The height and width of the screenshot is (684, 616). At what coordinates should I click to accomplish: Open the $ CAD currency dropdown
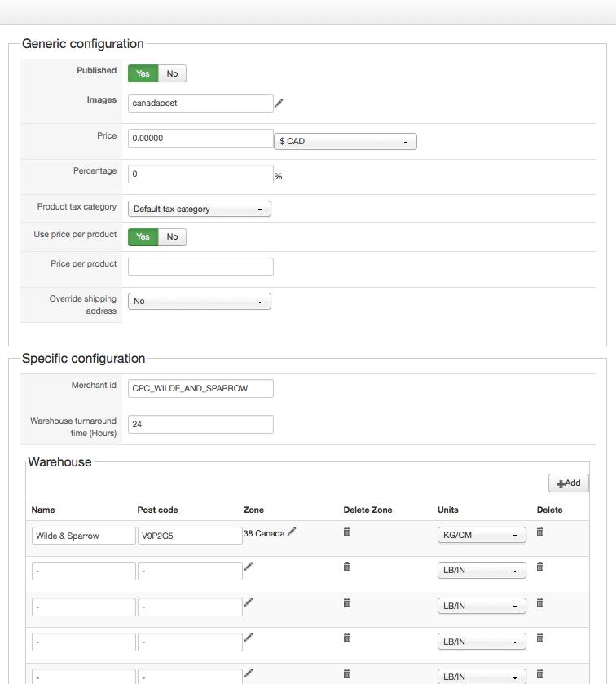(345, 141)
